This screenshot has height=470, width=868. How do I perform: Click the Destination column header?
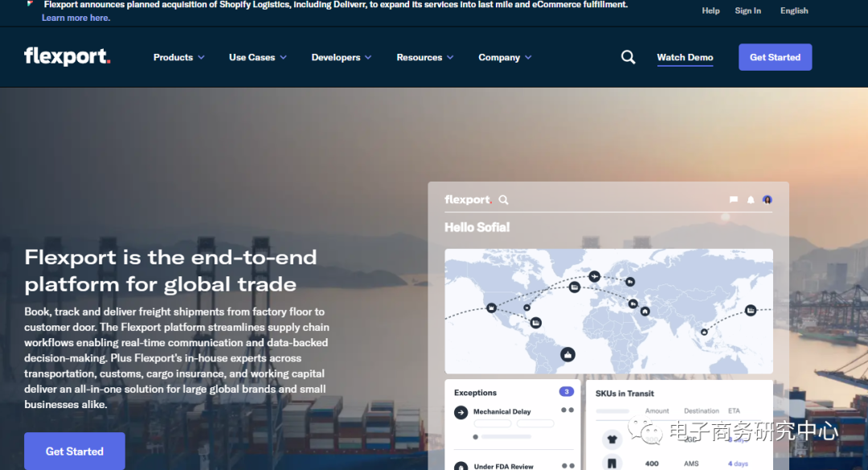click(702, 411)
